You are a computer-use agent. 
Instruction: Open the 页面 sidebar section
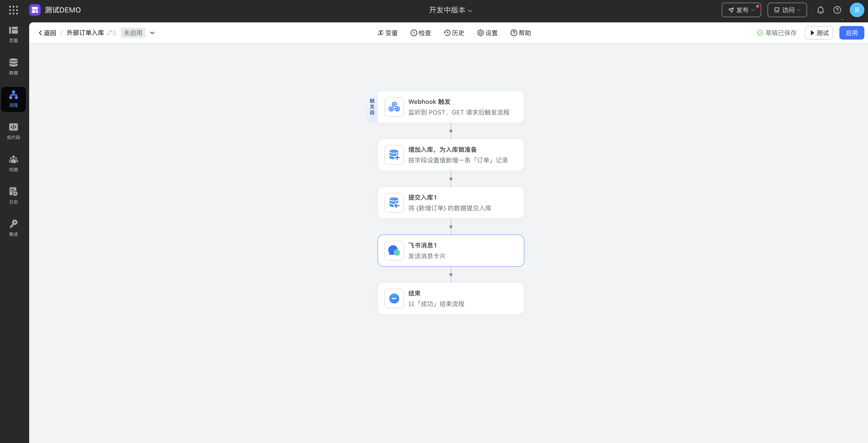(14, 35)
